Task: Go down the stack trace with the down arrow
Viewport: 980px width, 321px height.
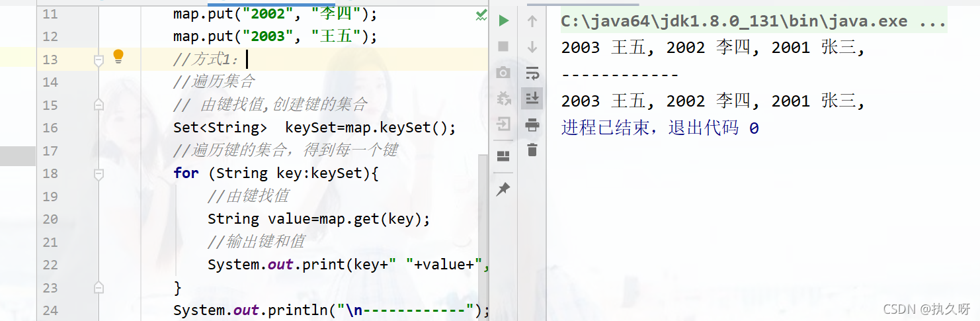Action: point(532,46)
